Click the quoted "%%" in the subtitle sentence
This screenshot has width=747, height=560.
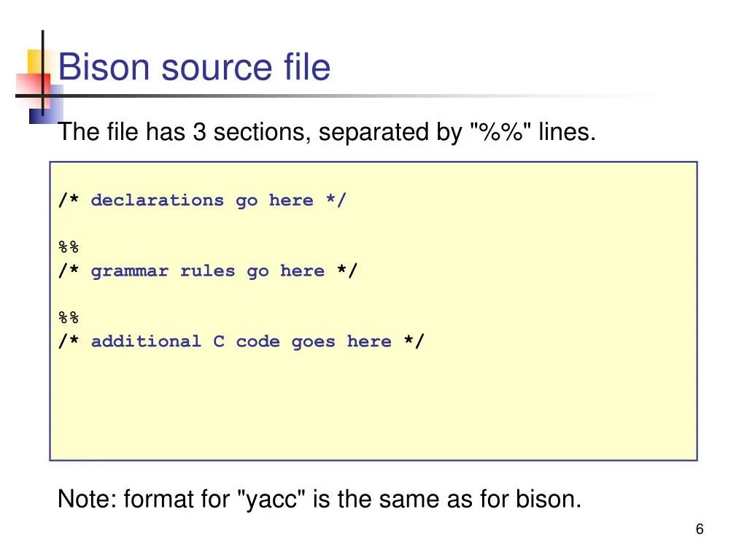pyautogui.click(x=501, y=133)
